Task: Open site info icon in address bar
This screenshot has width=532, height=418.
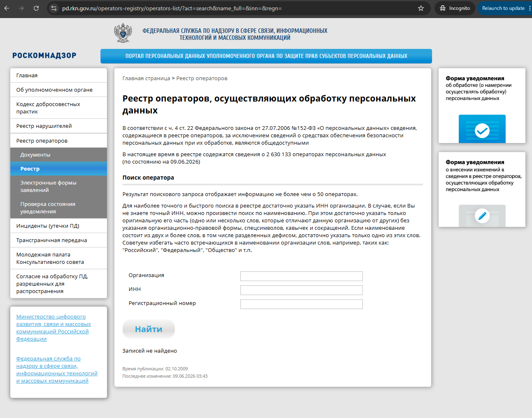Action: (54, 8)
